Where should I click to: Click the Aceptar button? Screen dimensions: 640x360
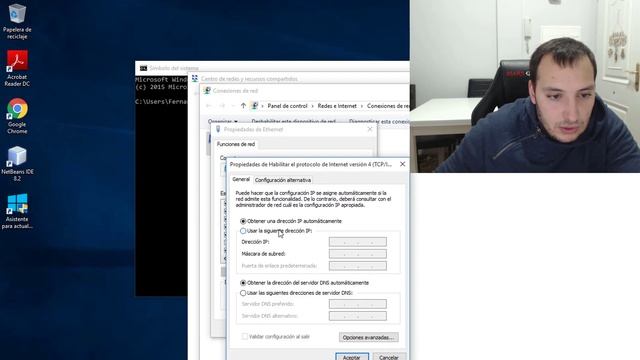tap(352, 357)
